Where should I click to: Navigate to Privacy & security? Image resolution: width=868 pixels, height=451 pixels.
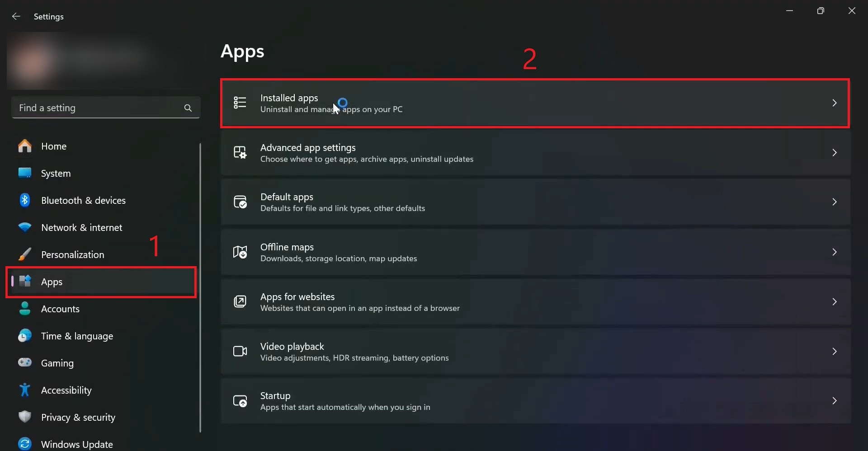78,418
